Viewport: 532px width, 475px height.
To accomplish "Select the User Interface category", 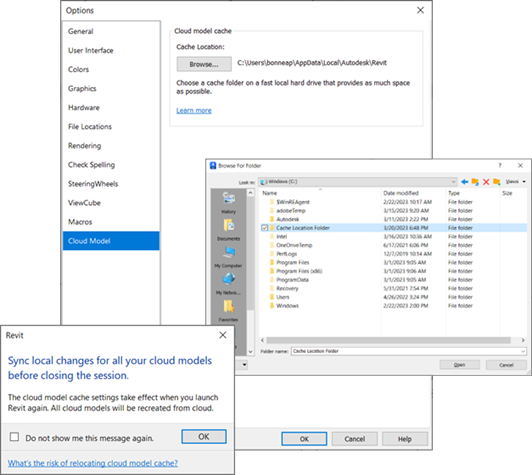I will 111,51.
